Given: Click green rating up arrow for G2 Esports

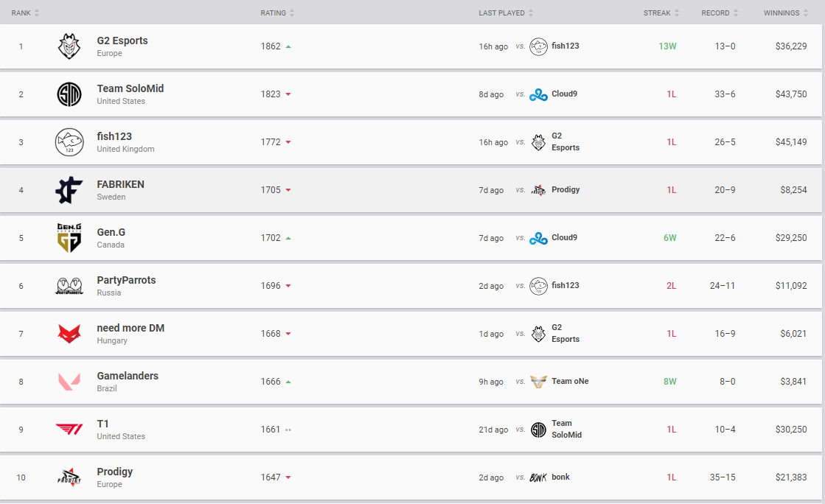Looking at the screenshot, I should click(288, 47).
